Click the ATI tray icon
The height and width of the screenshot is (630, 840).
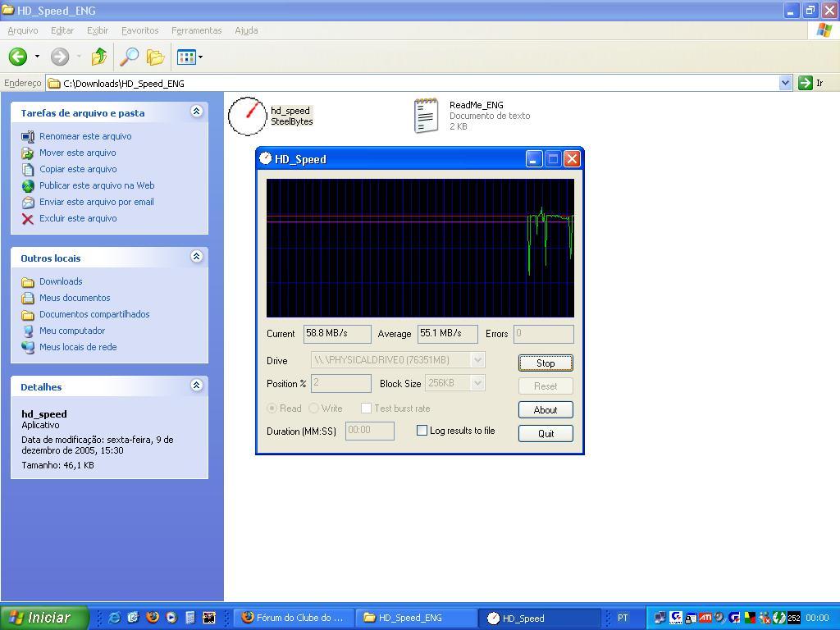pos(705,618)
